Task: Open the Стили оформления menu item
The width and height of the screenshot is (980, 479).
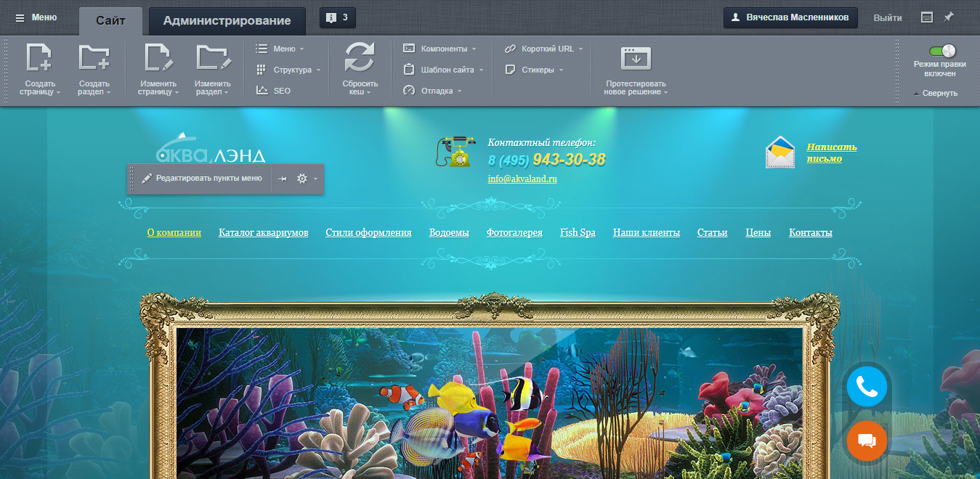Action: [368, 233]
